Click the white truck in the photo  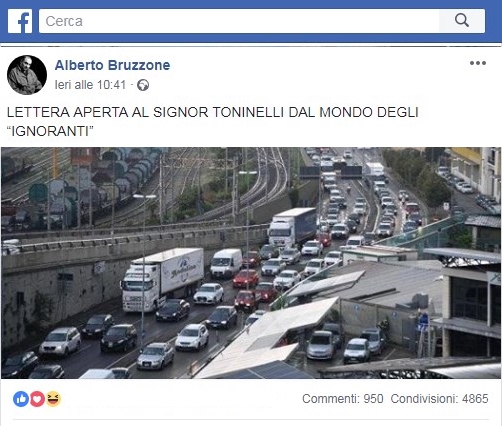coord(163,279)
